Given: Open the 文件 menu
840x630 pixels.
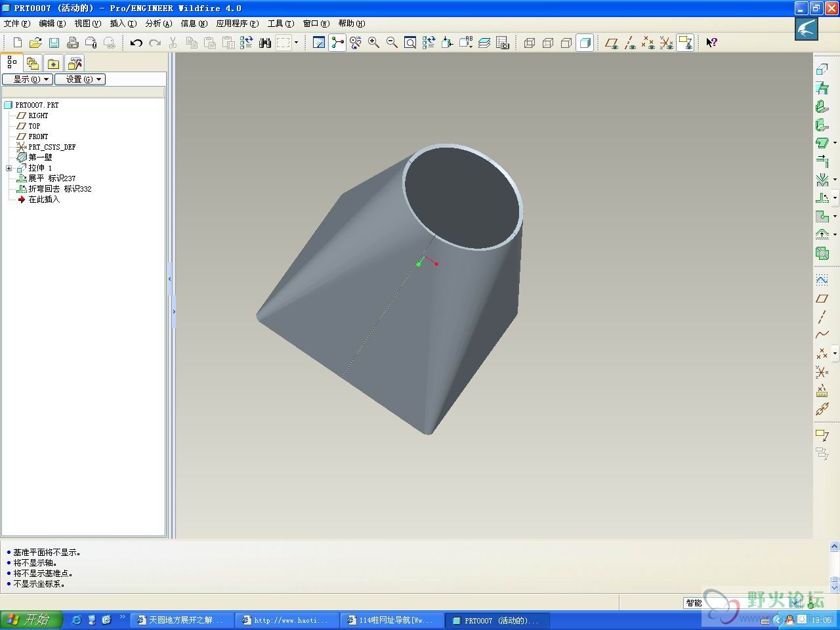Looking at the screenshot, I should 17,24.
